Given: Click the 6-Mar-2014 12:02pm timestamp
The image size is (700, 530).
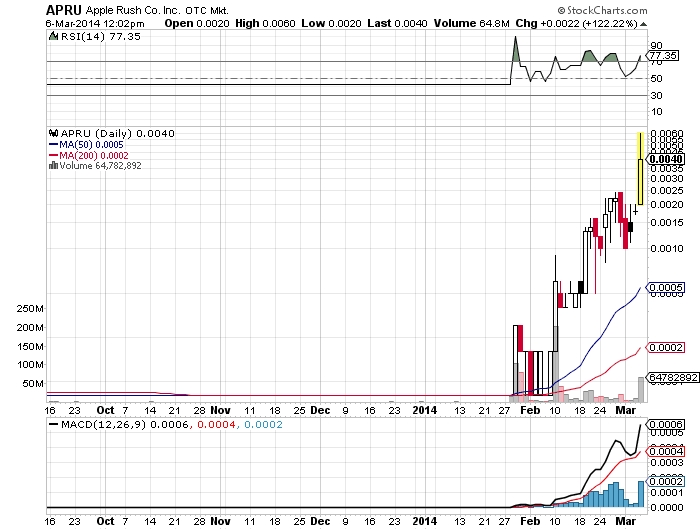Looking at the screenshot, I should [x=95, y=24].
